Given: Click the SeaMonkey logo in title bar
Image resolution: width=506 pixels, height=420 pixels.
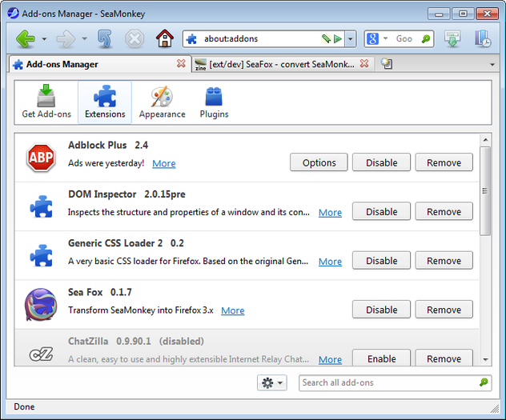Looking at the screenshot, I should [14, 14].
